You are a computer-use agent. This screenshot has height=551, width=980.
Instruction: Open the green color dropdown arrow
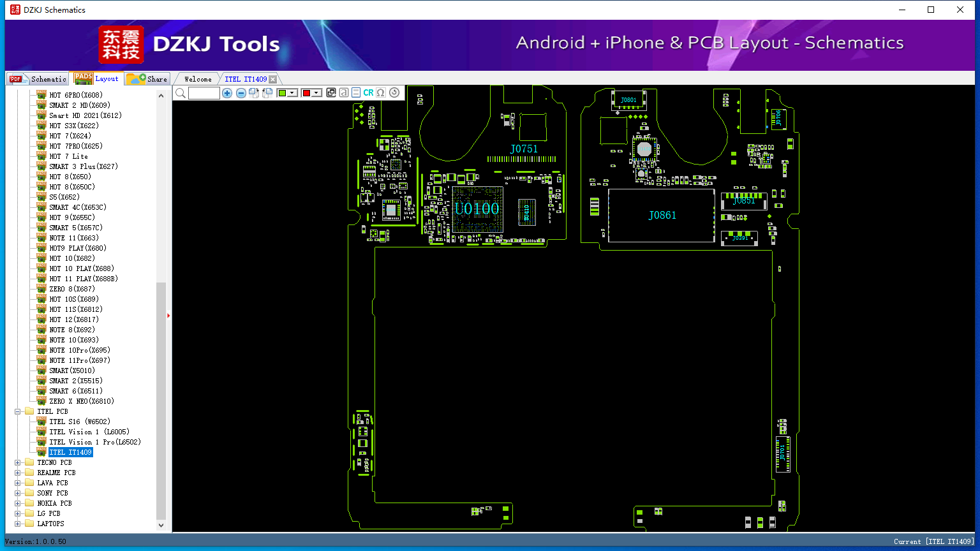click(x=292, y=93)
